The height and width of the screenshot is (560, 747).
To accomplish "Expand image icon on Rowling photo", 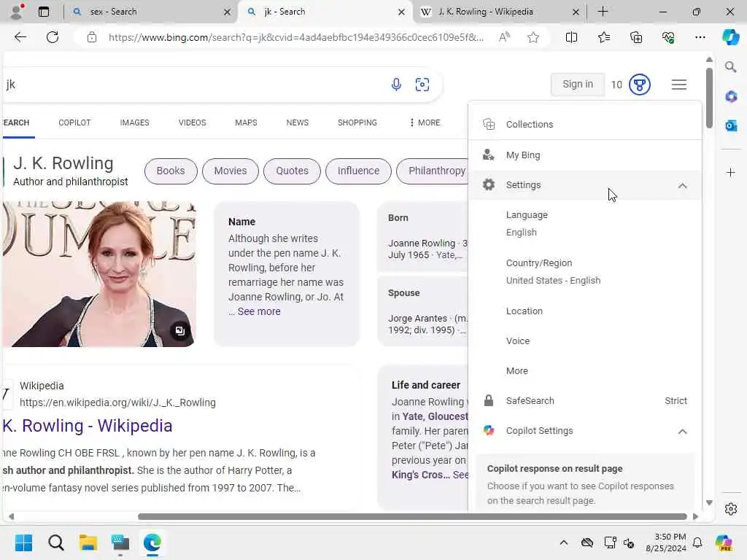I will coord(180,331).
